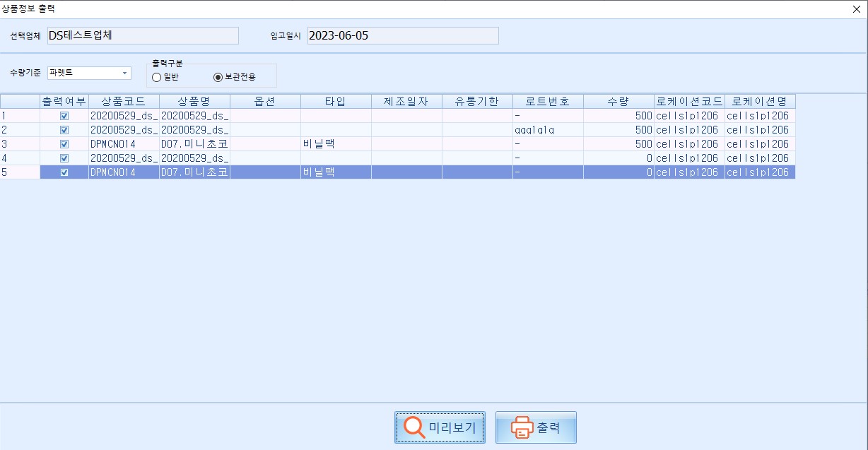The width and height of the screenshot is (868, 450).
Task: Select the 보관전용 radio option
Action: click(x=218, y=77)
